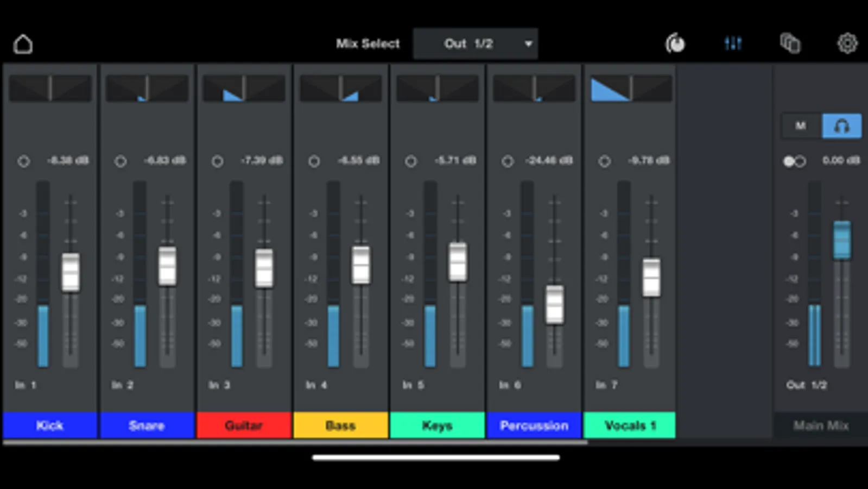Select the Percussion channel label
Viewport: 868px width, 489px height.
pos(534,425)
